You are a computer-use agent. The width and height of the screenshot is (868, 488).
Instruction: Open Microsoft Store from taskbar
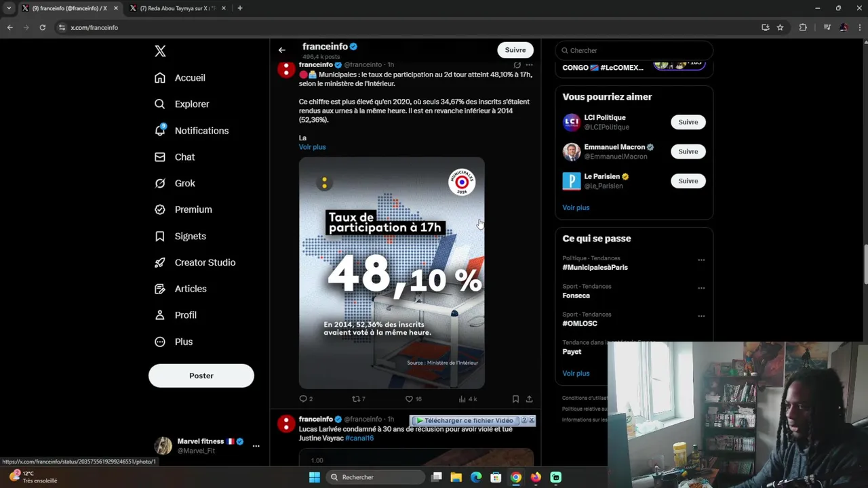[x=496, y=477]
